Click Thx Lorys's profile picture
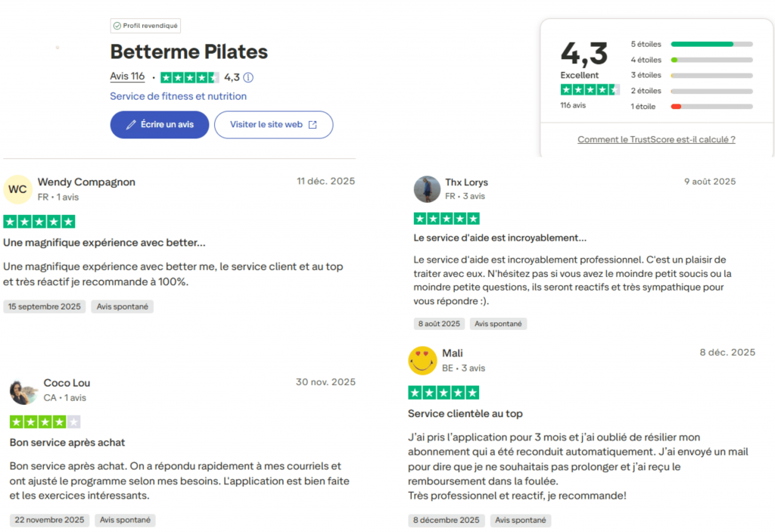 pyautogui.click(x=427, y=189)
